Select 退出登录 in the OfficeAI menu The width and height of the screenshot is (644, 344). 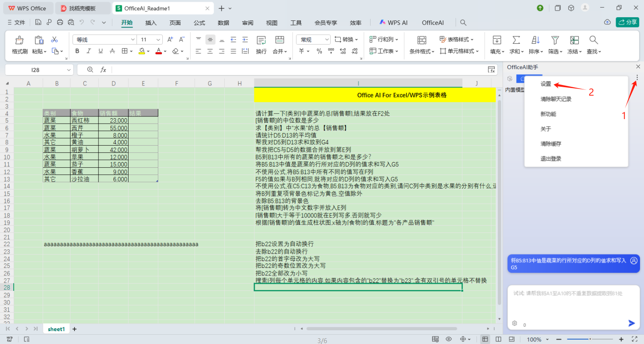pyautogui.click(x=550, y=158)
